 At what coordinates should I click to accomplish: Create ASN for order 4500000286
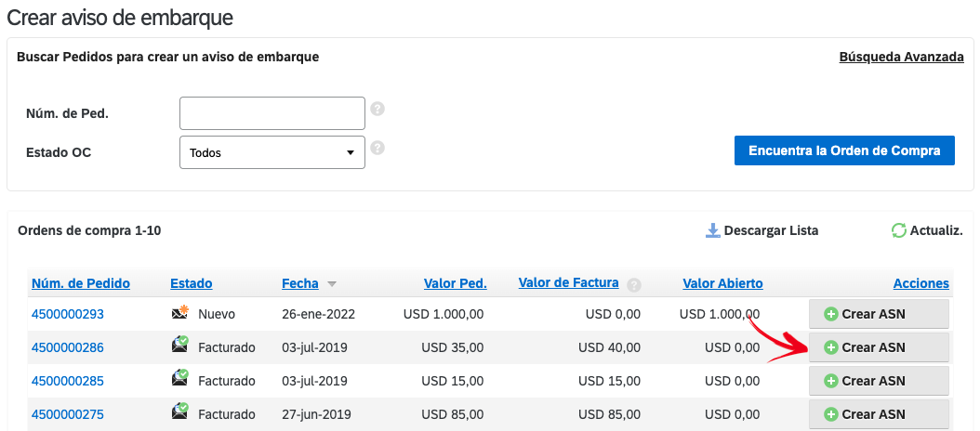(x=879, y=347)
